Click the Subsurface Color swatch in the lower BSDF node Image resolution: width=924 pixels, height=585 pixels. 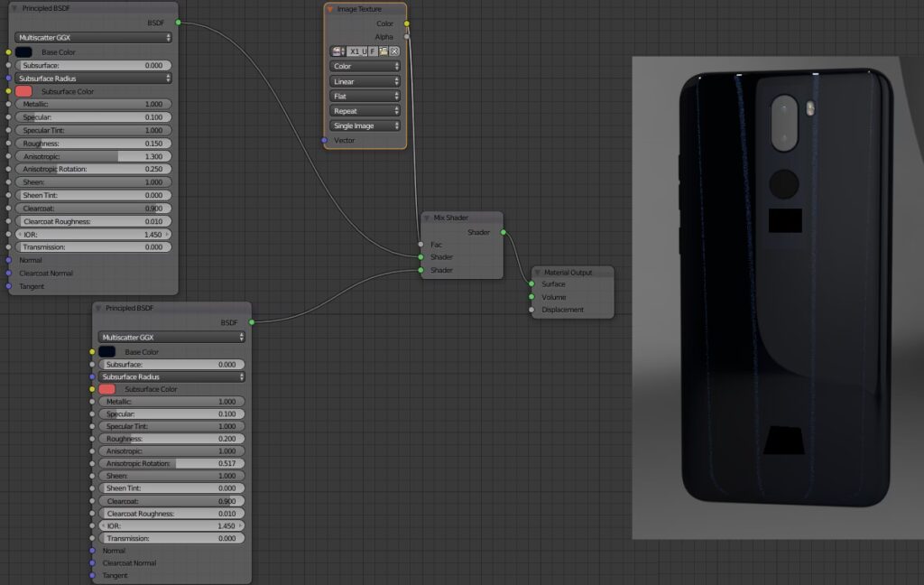107,389
